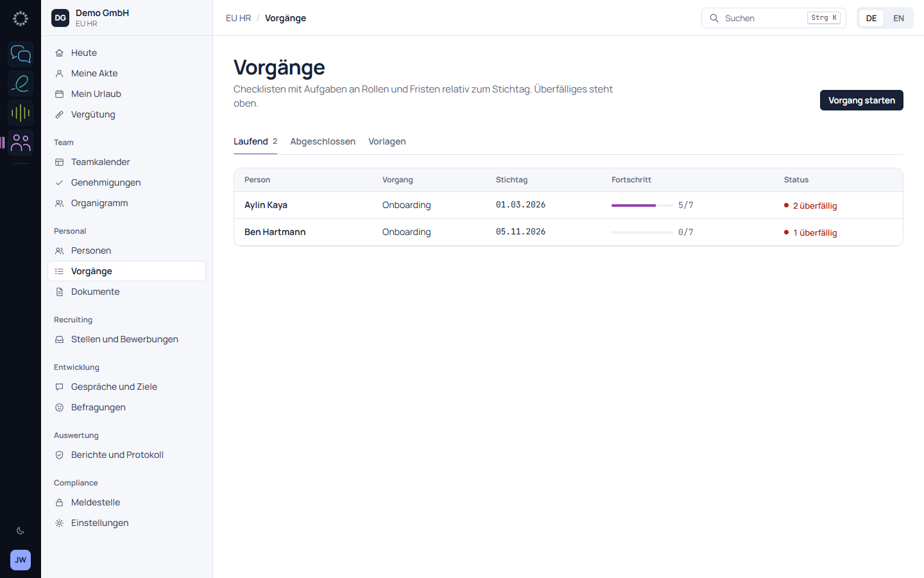The width and height of the screenshot is (924, 578).
Task: Switch language to EN
Action: pos(898,18)
